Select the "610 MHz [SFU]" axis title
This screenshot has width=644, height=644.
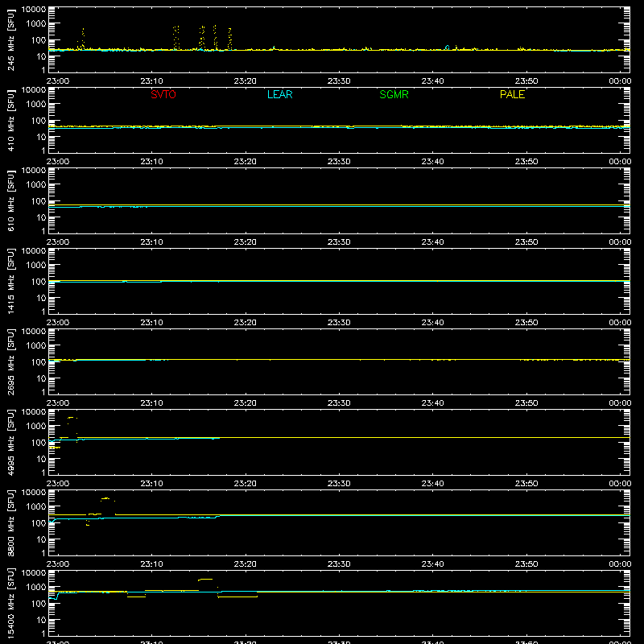tap(11, 201)
